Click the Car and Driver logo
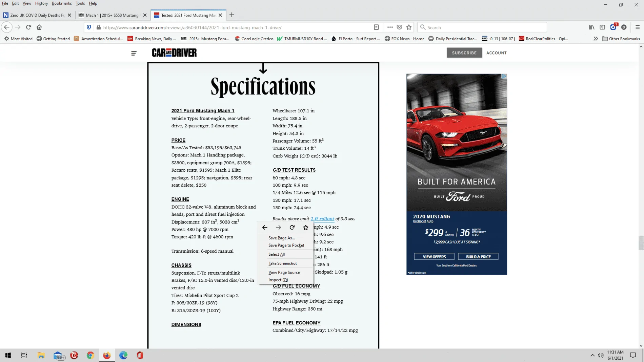644x362 pixels. pos(174,52)
